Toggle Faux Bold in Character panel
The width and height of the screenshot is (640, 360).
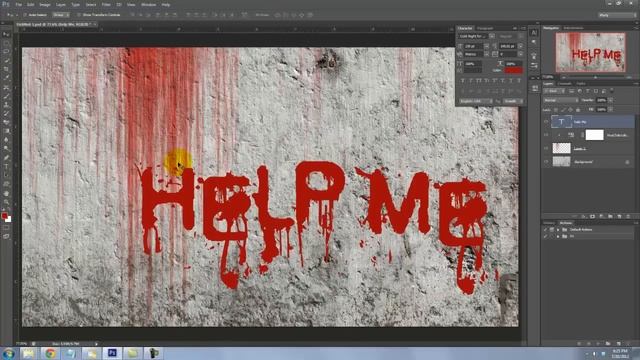(x=462, y=81)
